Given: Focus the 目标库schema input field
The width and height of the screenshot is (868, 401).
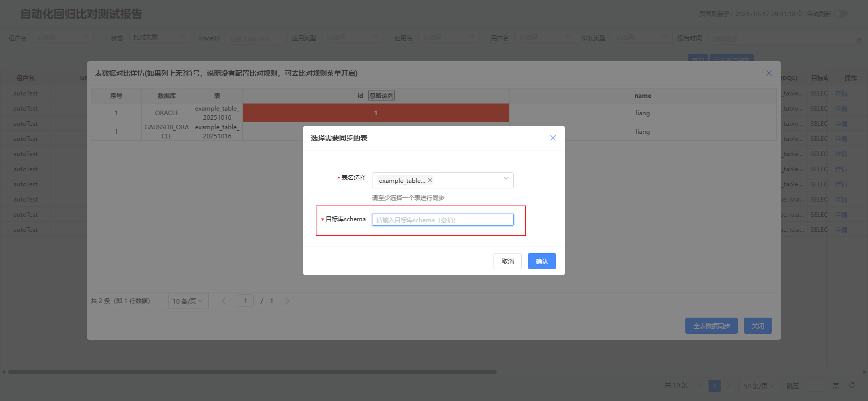Looking at the screenshot, I should point(443,220).
